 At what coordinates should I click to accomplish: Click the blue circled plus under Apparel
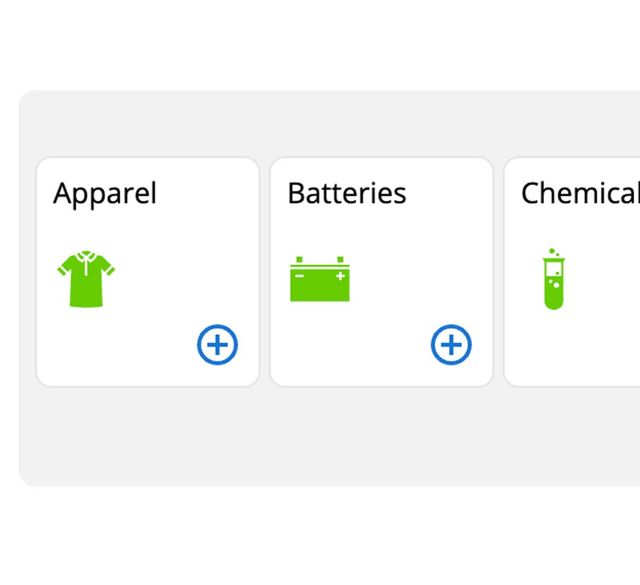click(x=217, y=345)
